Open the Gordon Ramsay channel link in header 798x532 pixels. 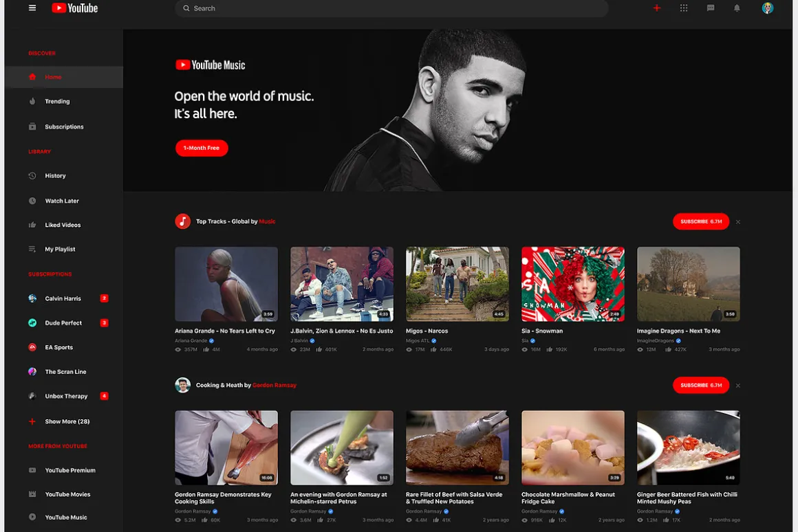click(x=274, y=385)
